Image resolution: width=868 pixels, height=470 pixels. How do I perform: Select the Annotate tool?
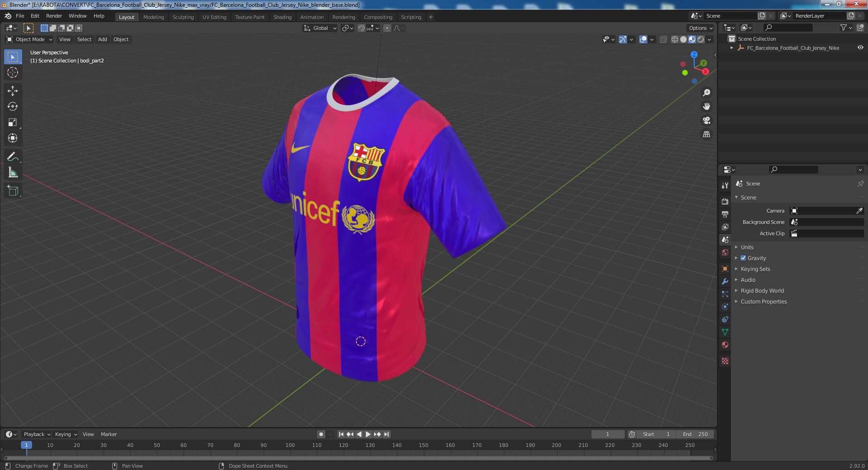click(x=13, y=157)
